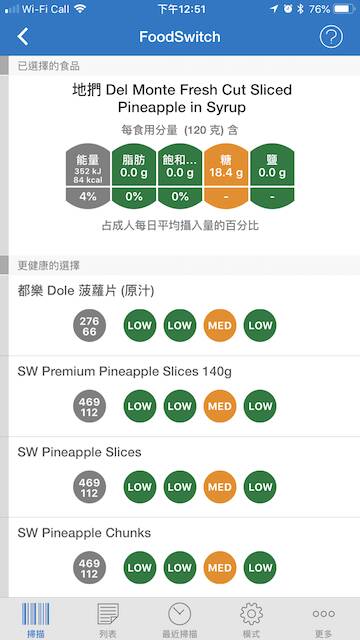Screen dimensions: 360x640
Task: Tap orange MED circle for SW Pineapple Chunks
Action: tap(220, 567)
